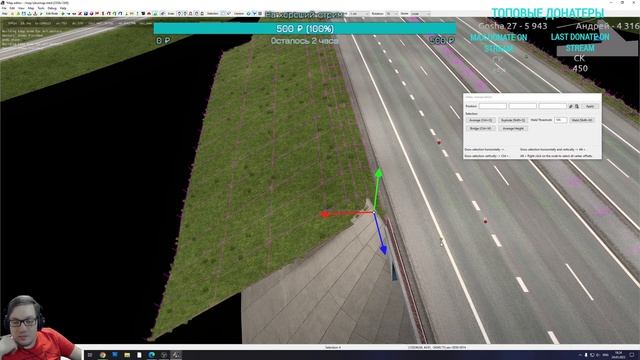Open File Explorer from the taskbar
640x360 pixels.
click(127, 355)
